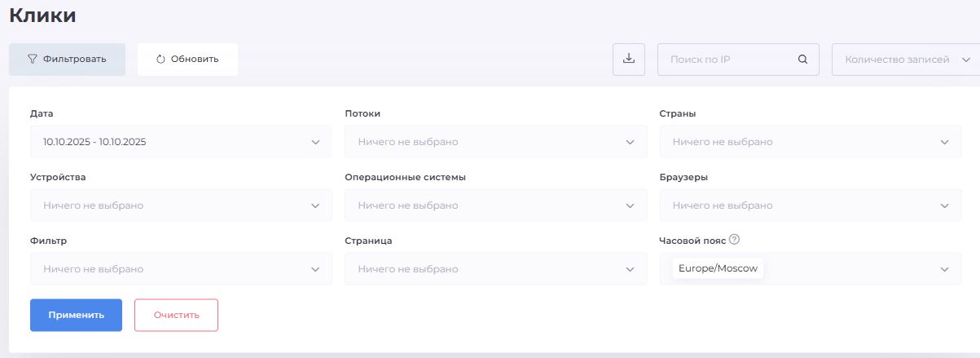Viewport: 980px width, 358px height.
Task: Open the Количество записей dropdown
Action: tap(906, 60)
